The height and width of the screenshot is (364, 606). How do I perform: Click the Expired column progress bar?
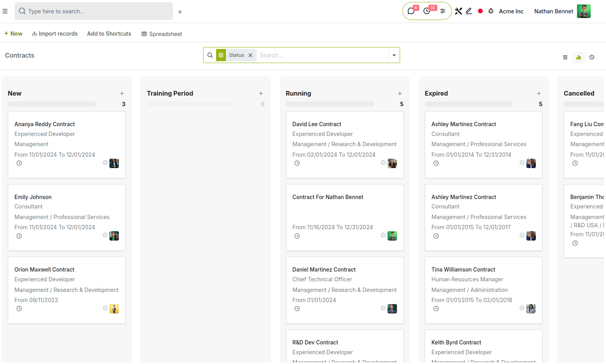pos(469,104)
